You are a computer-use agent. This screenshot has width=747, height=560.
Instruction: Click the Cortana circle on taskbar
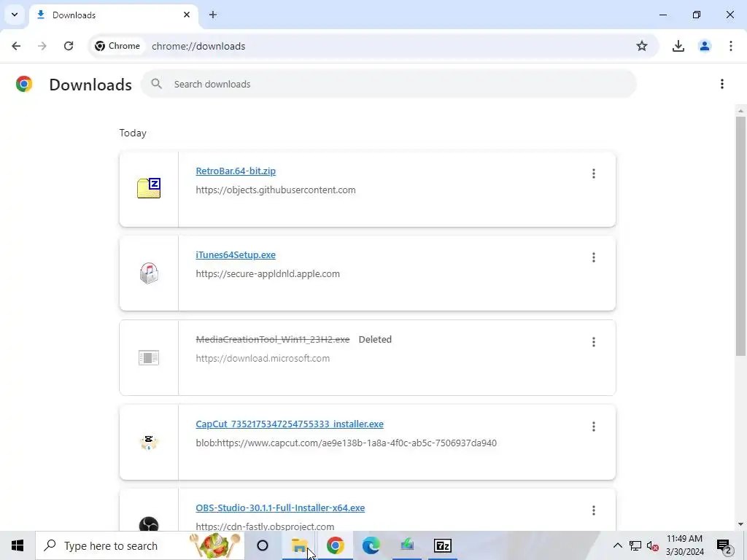(263, 545)
